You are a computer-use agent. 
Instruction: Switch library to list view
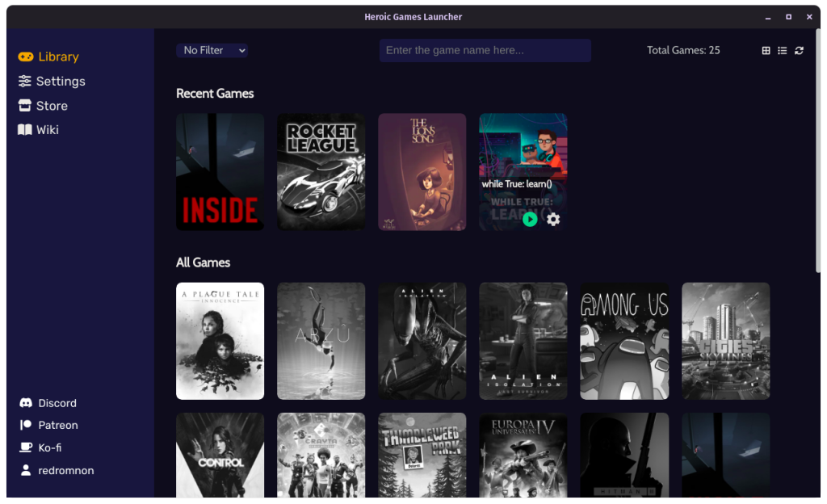[x=782, y=50]
